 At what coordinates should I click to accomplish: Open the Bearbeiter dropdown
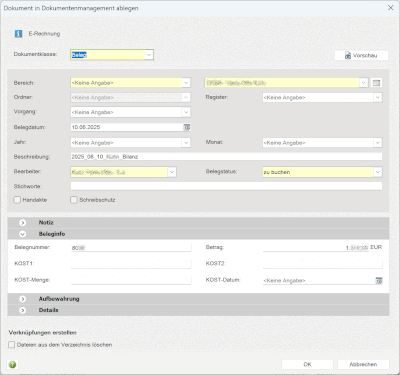[x=172, y=172]
